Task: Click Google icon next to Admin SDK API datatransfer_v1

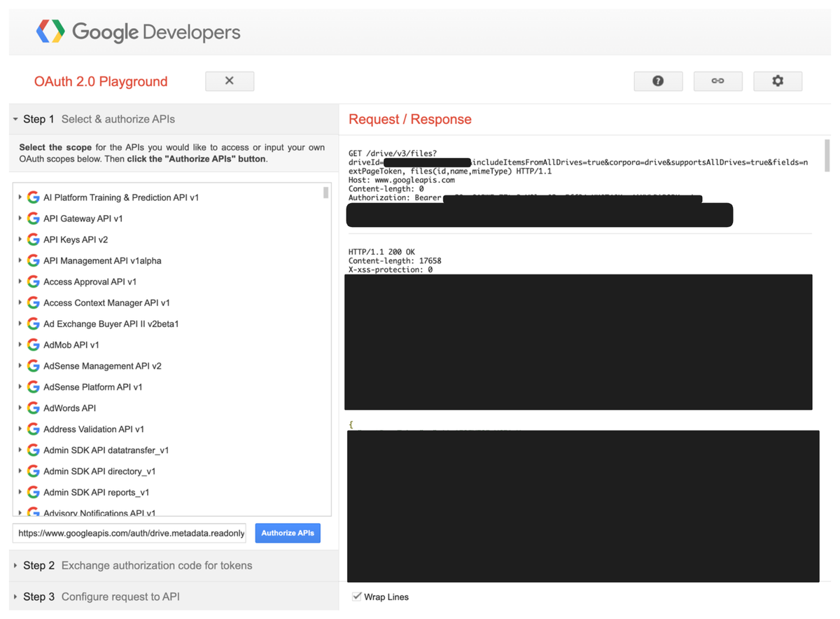Action: [x=33, y=450]
